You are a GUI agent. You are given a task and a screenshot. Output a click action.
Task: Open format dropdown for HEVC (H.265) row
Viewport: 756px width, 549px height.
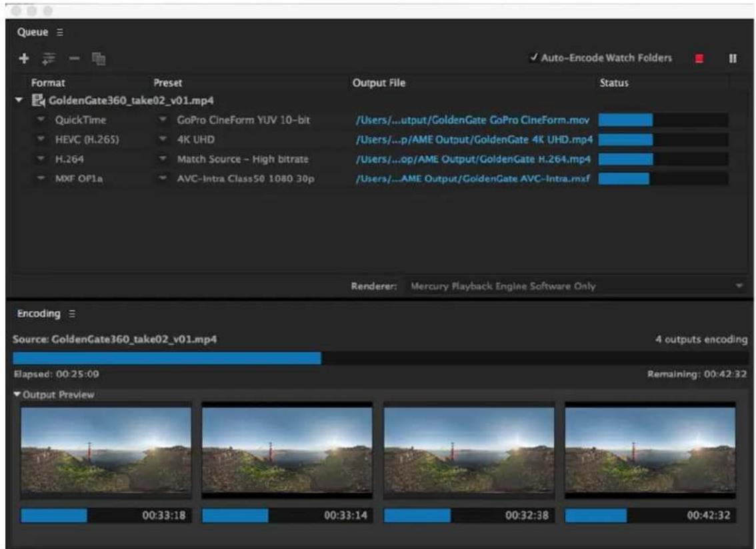[41, 139]
